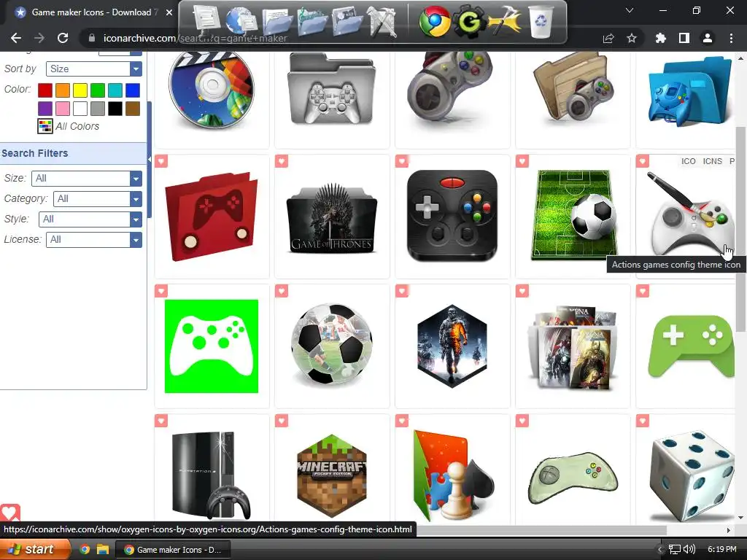Open the disc with clapperboard icon

212,90
